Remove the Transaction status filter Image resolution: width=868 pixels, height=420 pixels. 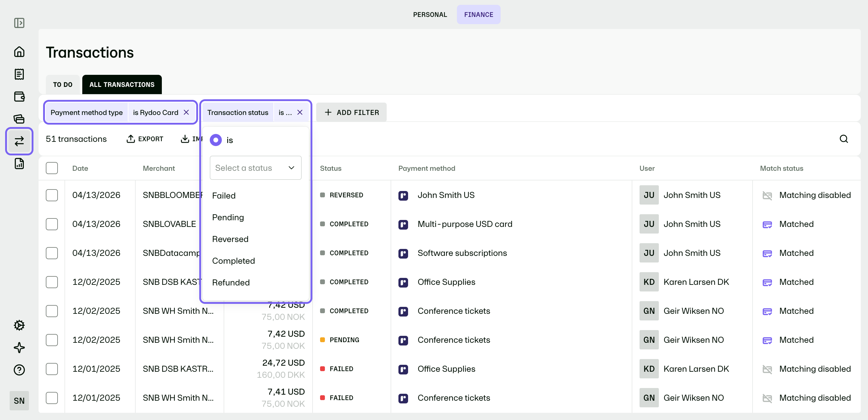point(300,112)
